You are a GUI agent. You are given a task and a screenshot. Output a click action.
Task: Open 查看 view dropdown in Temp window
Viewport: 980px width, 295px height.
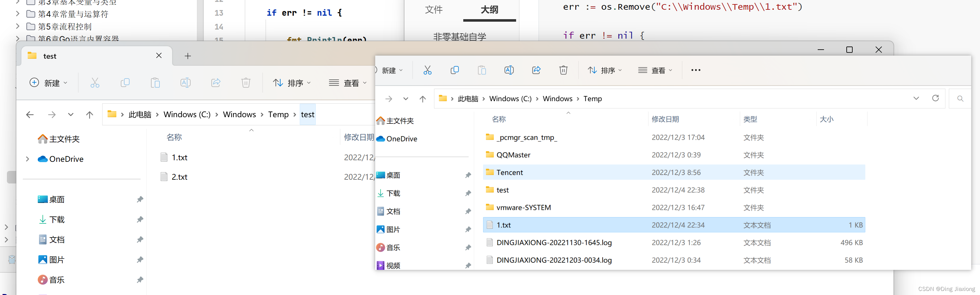[x=655, y=70]
